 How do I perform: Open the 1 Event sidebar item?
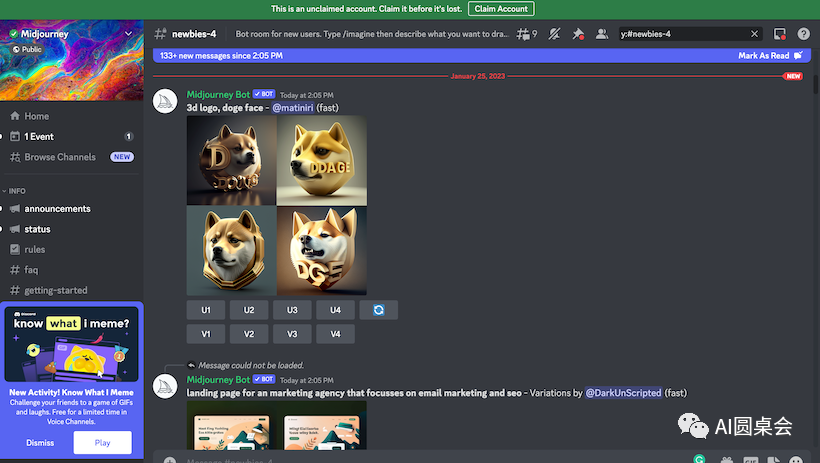click(x=72, y=137)
